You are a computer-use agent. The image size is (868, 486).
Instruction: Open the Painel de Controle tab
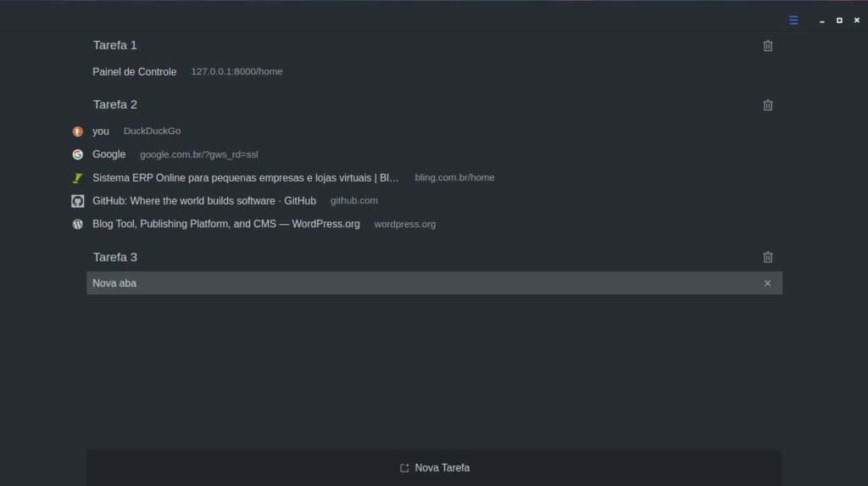pyautogui.click(x=135, y=72)
